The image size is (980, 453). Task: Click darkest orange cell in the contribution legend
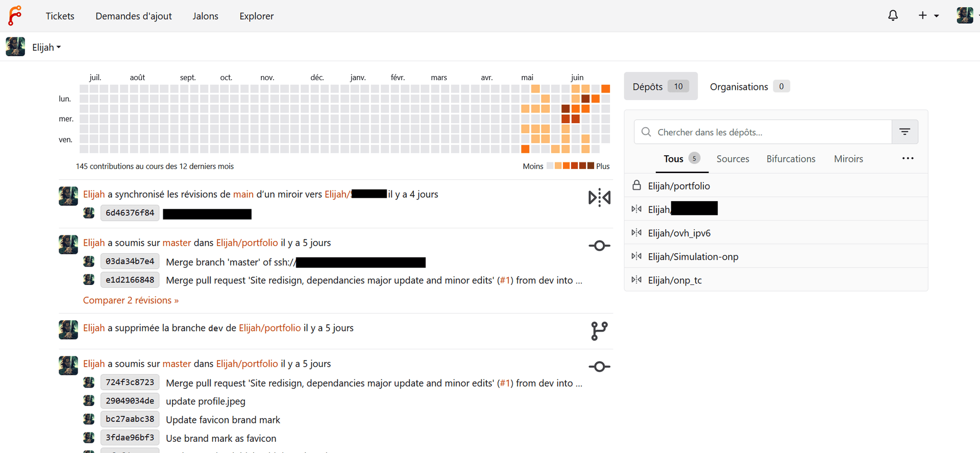point(591,165)
